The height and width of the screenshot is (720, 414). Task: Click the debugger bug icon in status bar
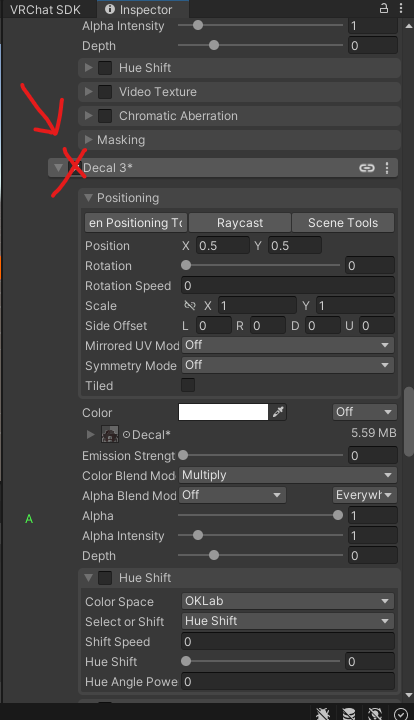323,714
